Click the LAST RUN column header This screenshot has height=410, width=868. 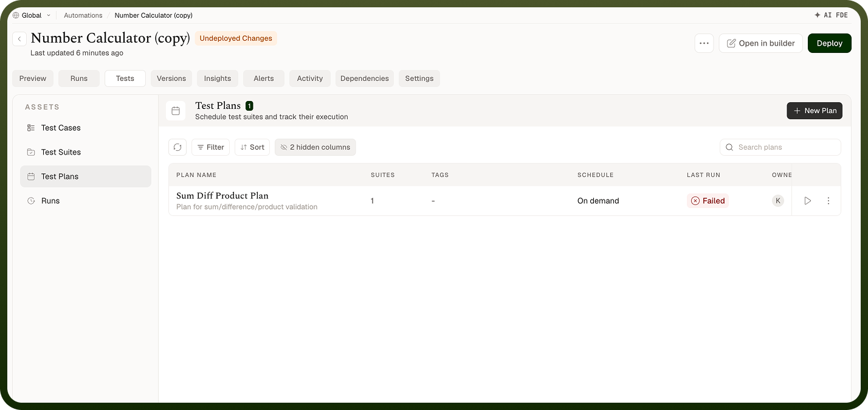[703, 175]
